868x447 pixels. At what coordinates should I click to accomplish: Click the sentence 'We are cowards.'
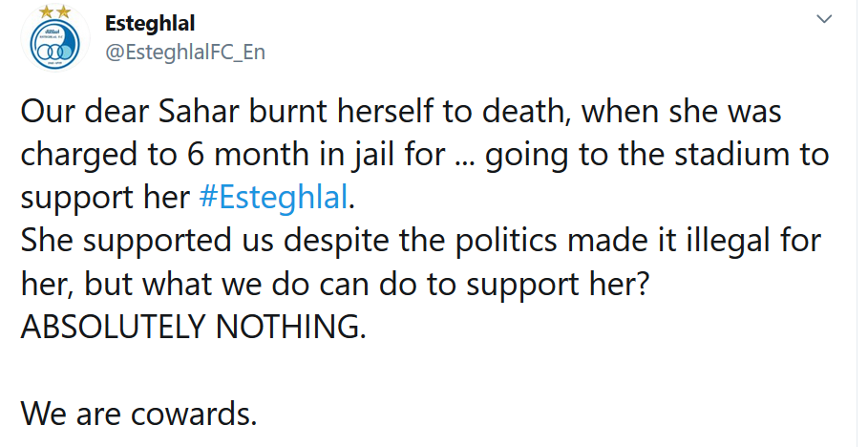(139, 413)
